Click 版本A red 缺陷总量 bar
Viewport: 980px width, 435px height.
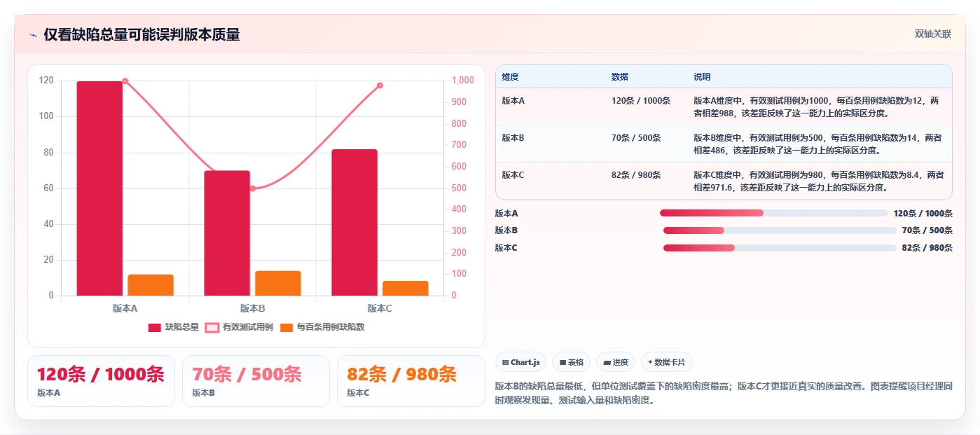pos(99,188)
